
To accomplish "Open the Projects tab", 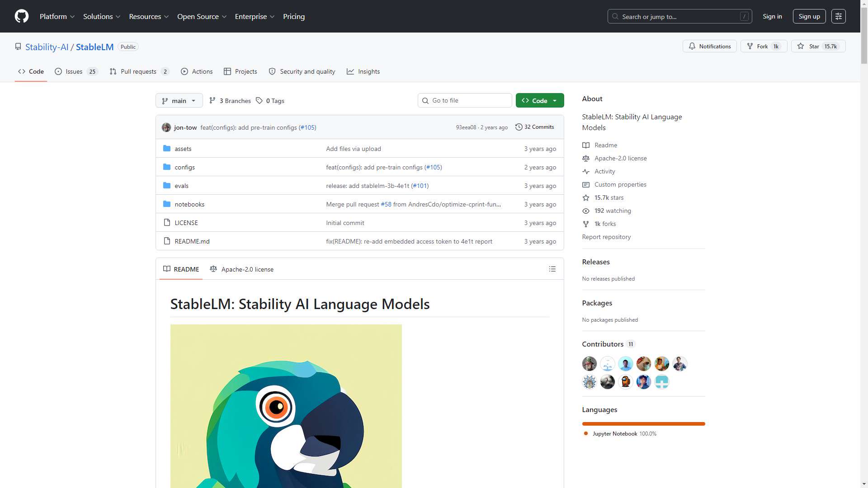I will pyautogui.click(x=241, y=71).
